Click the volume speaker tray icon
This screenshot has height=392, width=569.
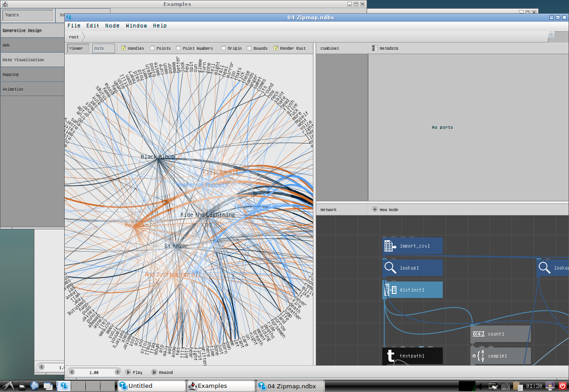click(480, 386)
